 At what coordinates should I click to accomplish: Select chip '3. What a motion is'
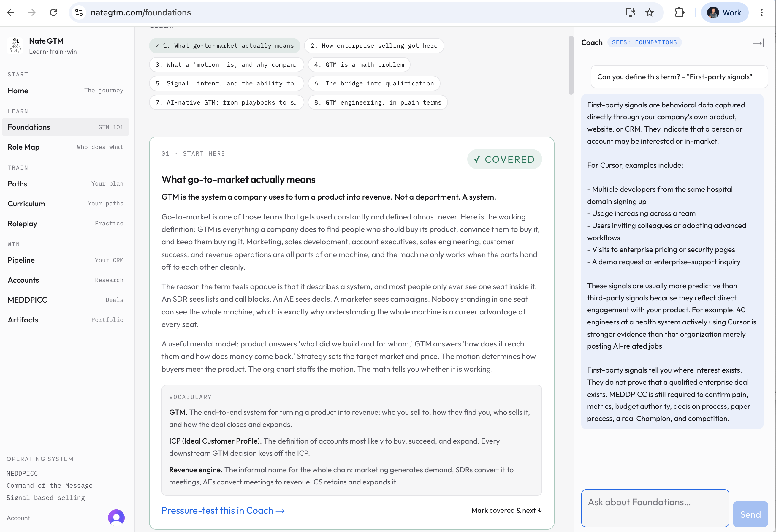coord(227,65)
